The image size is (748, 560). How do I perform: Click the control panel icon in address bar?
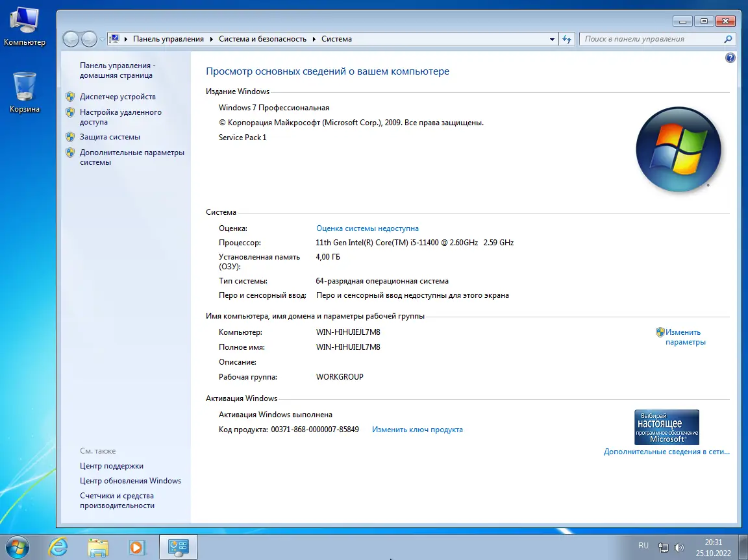[114, 38]
